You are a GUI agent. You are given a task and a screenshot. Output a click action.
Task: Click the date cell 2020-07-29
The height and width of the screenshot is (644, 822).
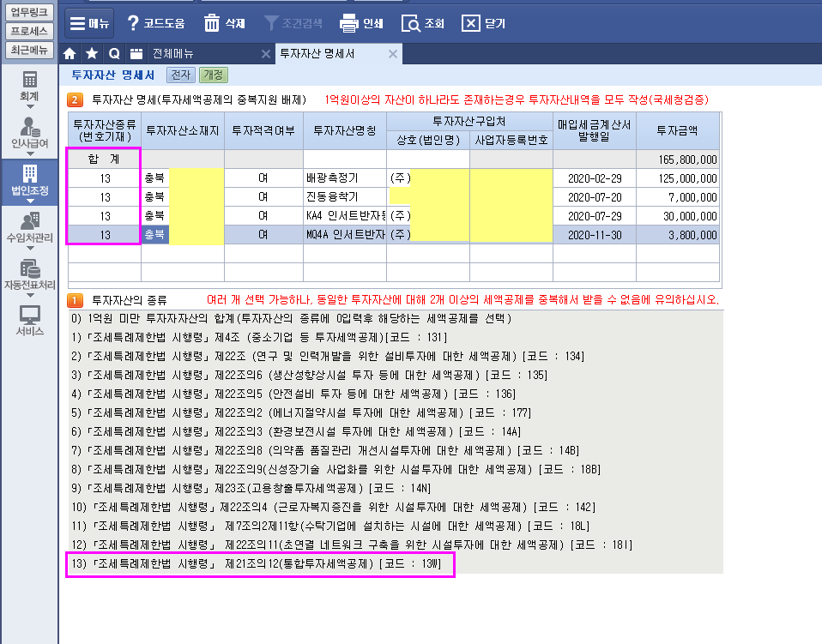595,216
